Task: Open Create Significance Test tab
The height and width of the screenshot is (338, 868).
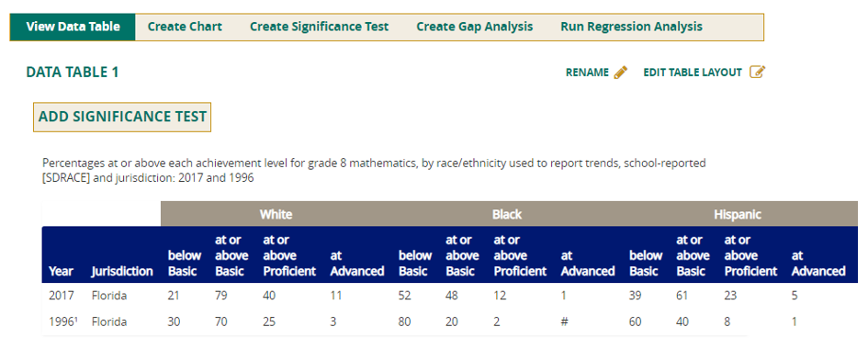Action: tap(320, 27)
